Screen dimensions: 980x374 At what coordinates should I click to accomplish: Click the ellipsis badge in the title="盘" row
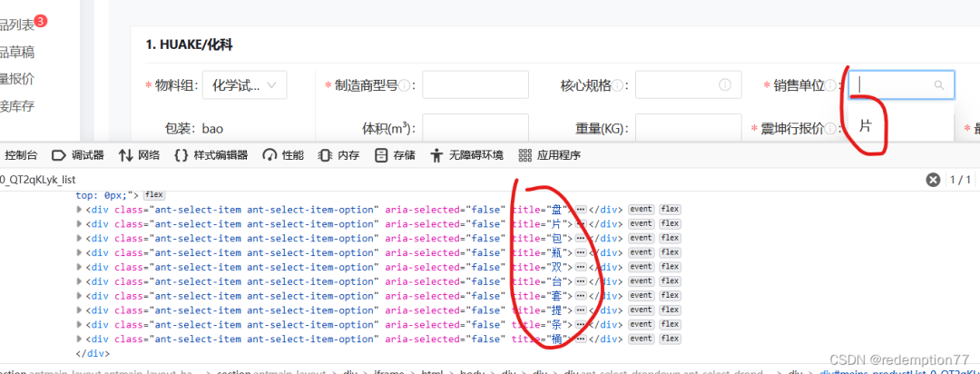581,209
